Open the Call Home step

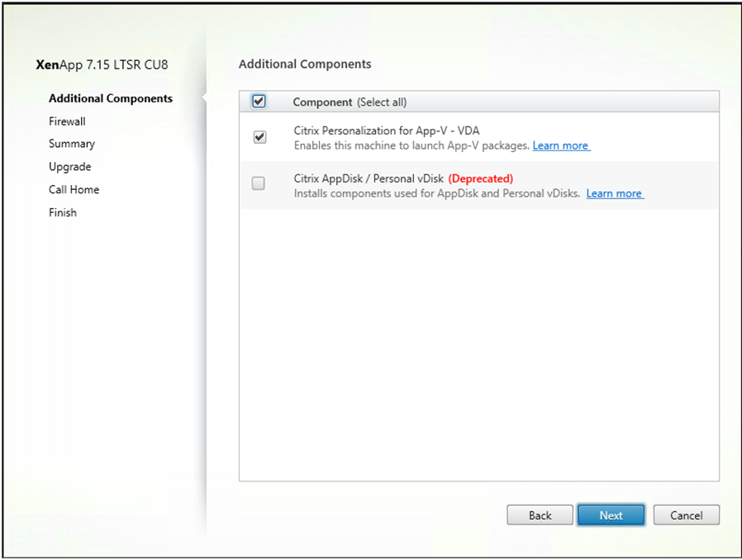coord(74,190)
